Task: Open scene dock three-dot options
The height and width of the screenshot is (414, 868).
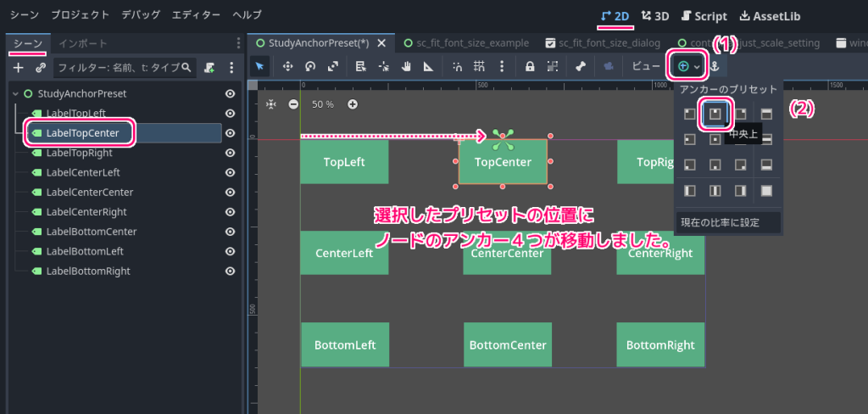Action: click(231, 68)
